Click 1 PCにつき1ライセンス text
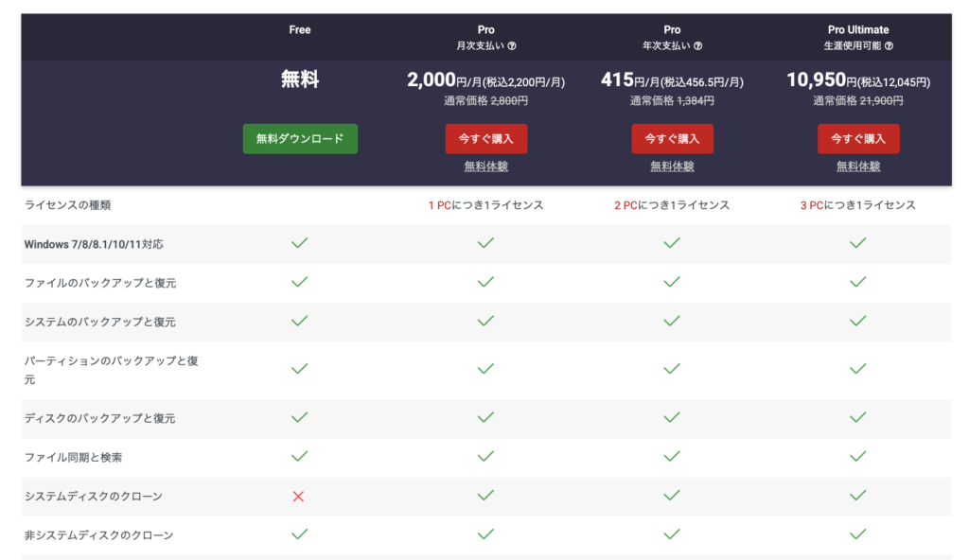 485,205
